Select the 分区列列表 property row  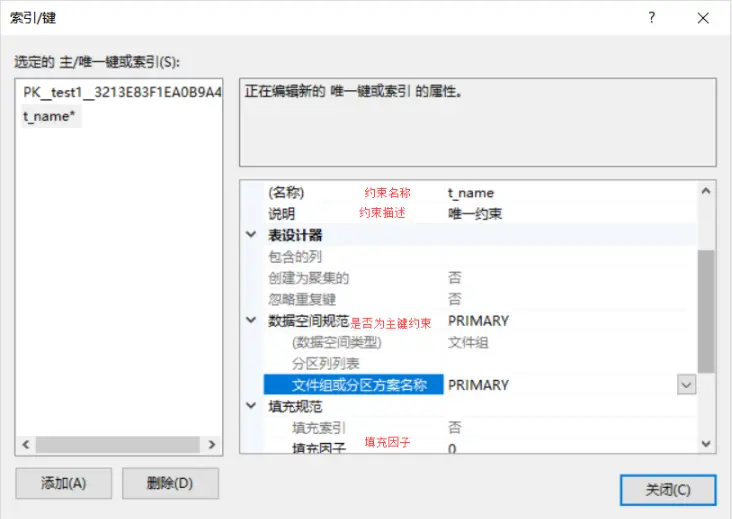click(x=480, y=364)
